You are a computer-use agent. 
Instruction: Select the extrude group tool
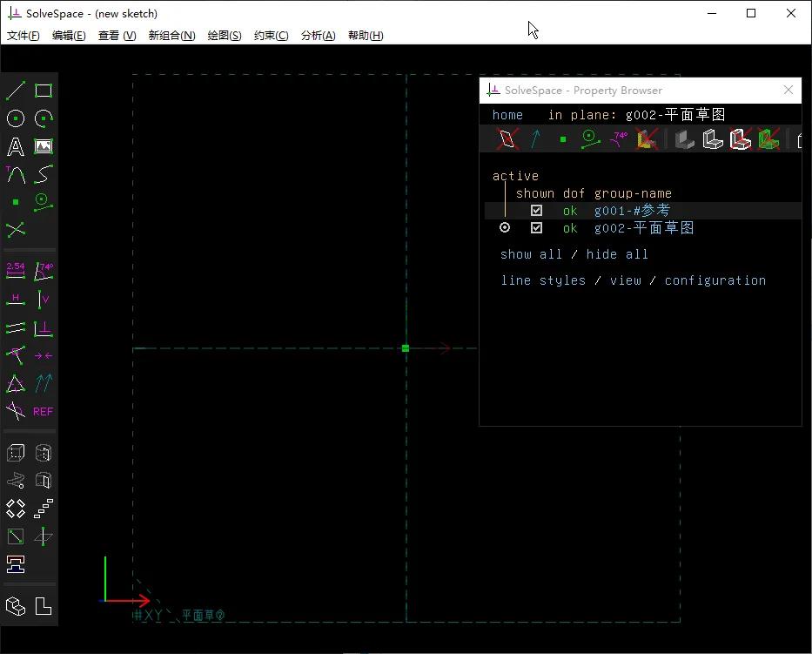pyautogui.click(x=16, y=453)
